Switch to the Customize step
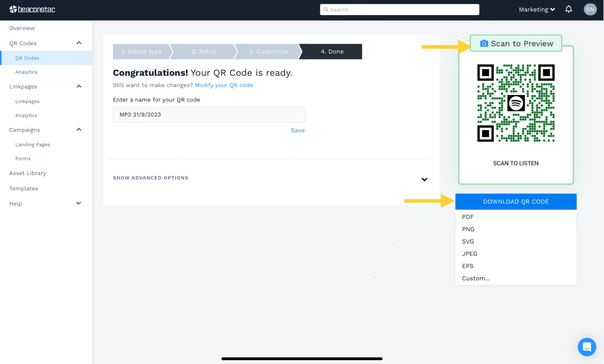The image size is (604, 364). click(268, 51)
